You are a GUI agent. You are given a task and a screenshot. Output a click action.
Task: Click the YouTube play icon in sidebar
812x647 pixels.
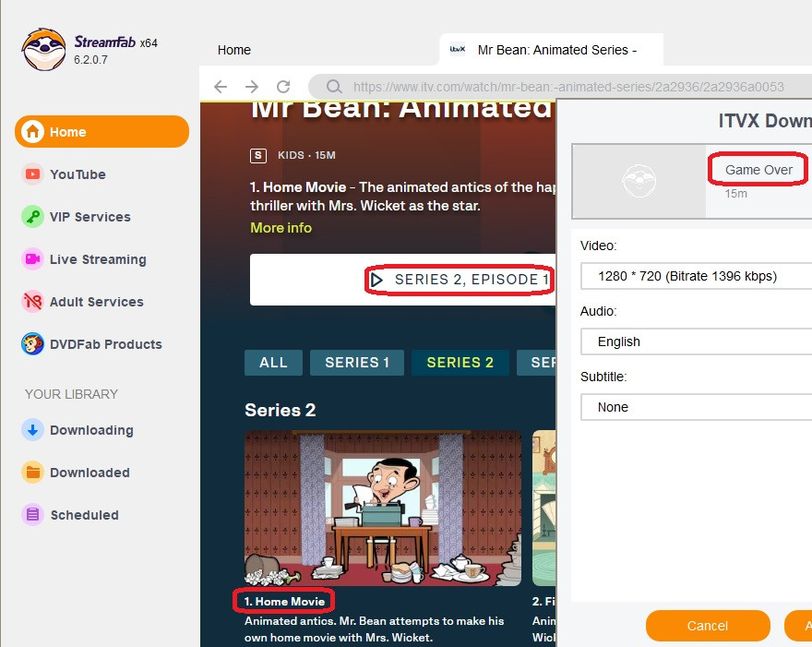(32, 174)
